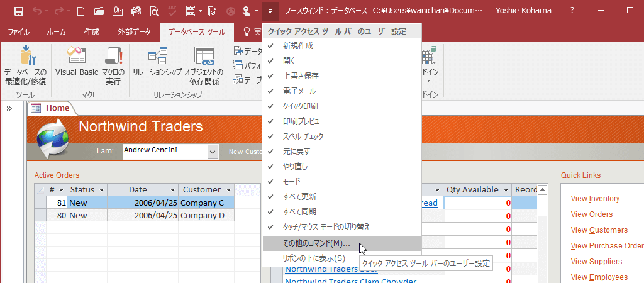Open the View Orders quick link
This screenshot has width=644, height=283.
592,214
